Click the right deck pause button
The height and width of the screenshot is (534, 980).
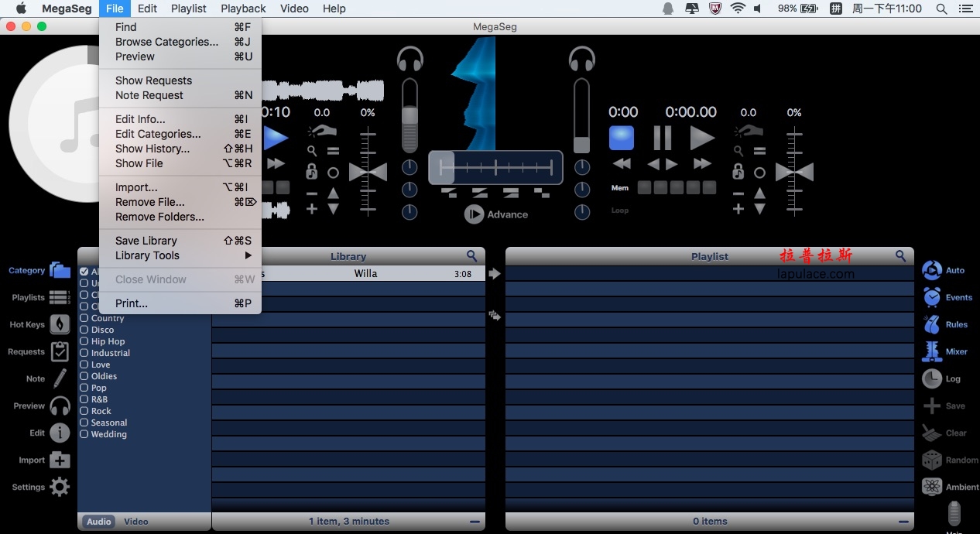coord(662,138)
